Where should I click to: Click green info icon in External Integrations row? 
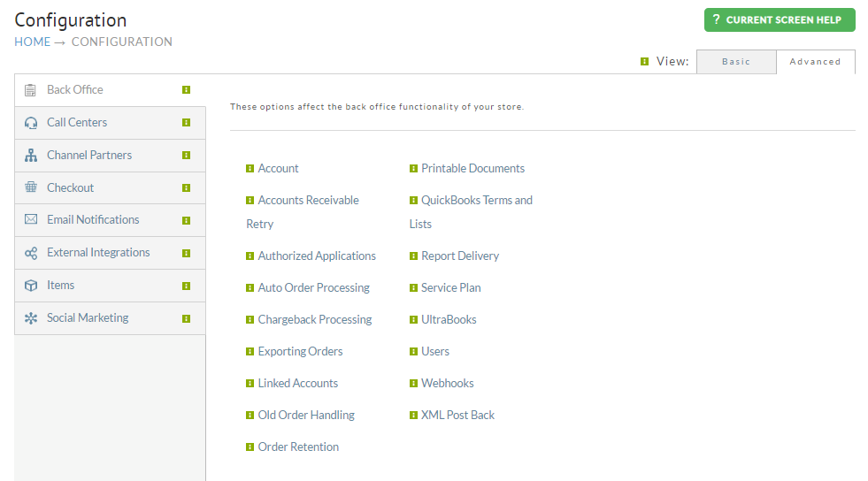click(x=187, y=253)
